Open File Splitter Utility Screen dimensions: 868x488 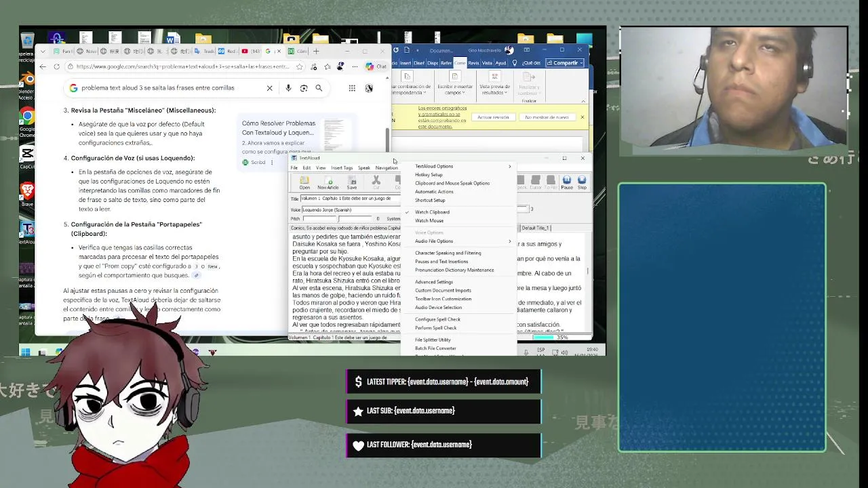click(433, 340)
